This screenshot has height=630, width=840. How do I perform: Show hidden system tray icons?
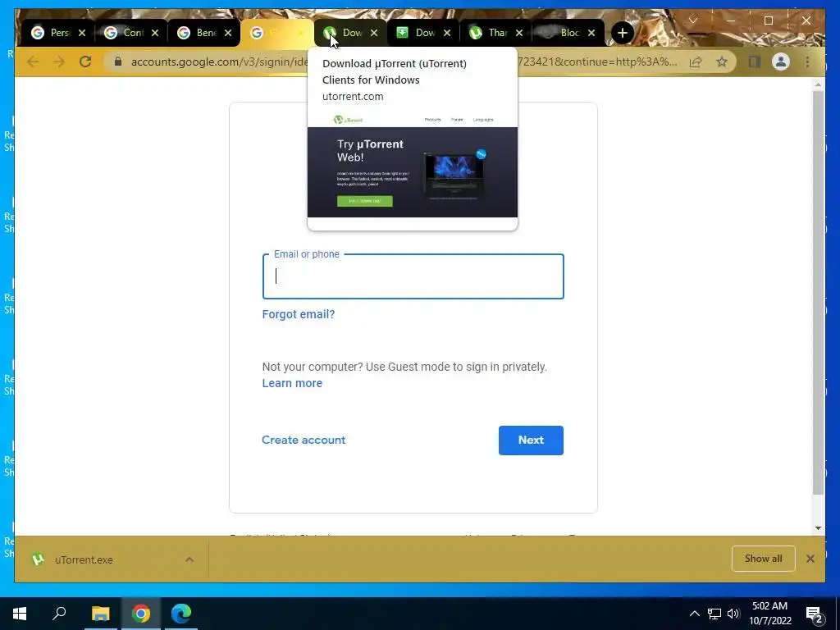tap(694, 614)
